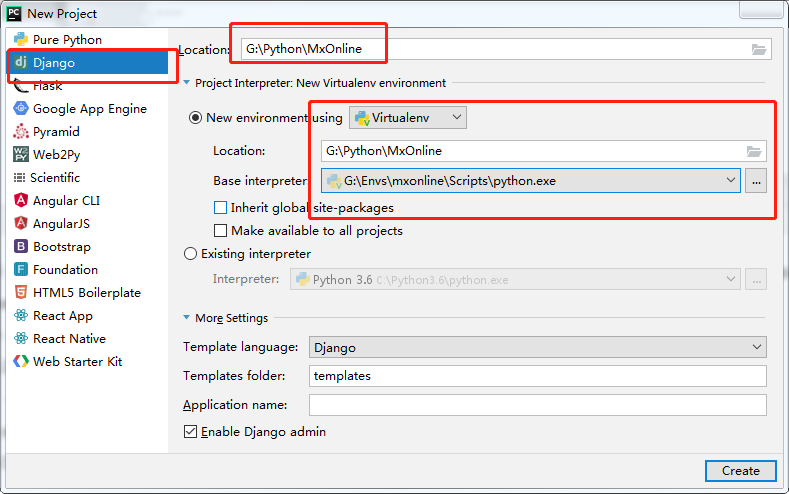This screenshot has width=789, height=494.
Task: Click the Scientific project icon
Action: point(19,177)
